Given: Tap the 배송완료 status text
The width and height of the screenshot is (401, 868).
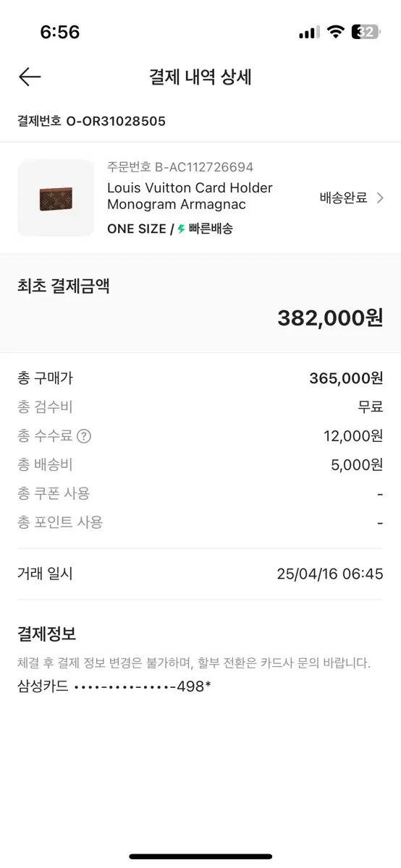Looking at the screenshot, I should click(344, 198).
